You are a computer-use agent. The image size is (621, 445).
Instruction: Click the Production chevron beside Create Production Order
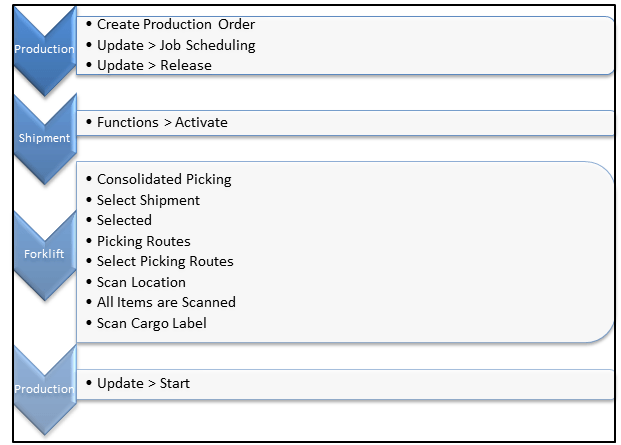[x=43, y=49]
